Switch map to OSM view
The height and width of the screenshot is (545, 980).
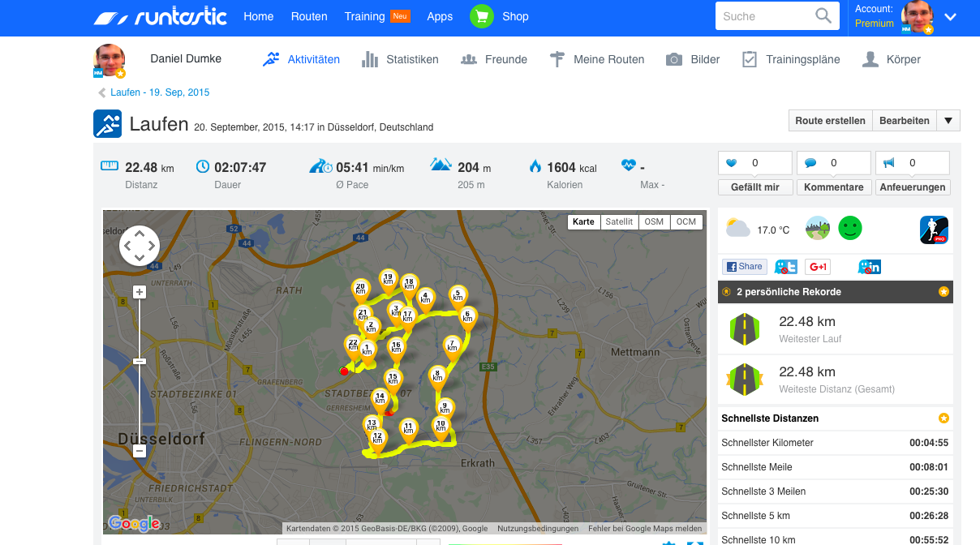pyautogui.click(x=654, y=221)
